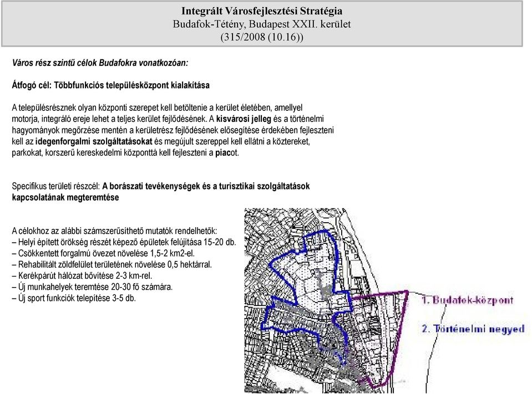The image size is (532, 394).
Task: Click the text 'Specifikus területi részcél:'
Action: click(x=56, y=186)
